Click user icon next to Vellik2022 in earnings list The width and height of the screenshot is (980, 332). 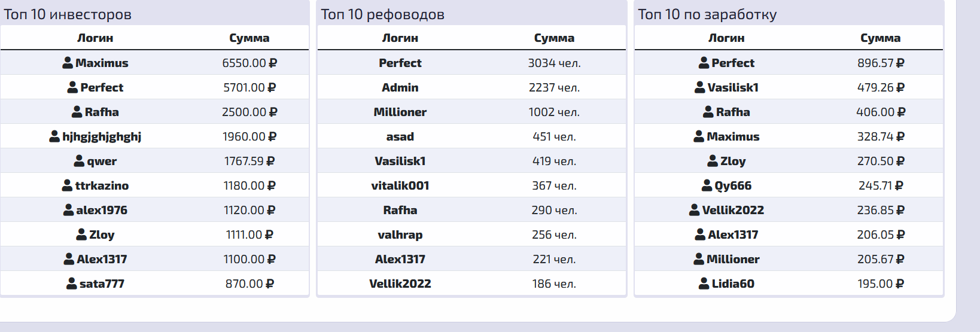(x=694, y=210)
